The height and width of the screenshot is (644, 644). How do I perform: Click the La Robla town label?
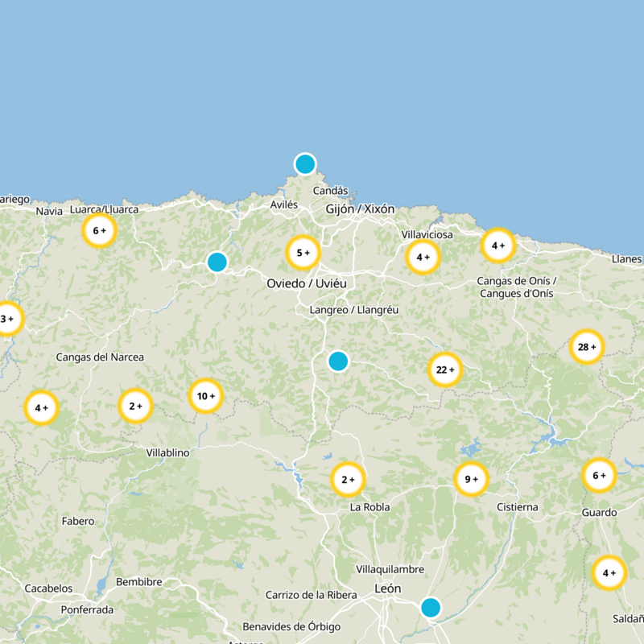(369, 507)
